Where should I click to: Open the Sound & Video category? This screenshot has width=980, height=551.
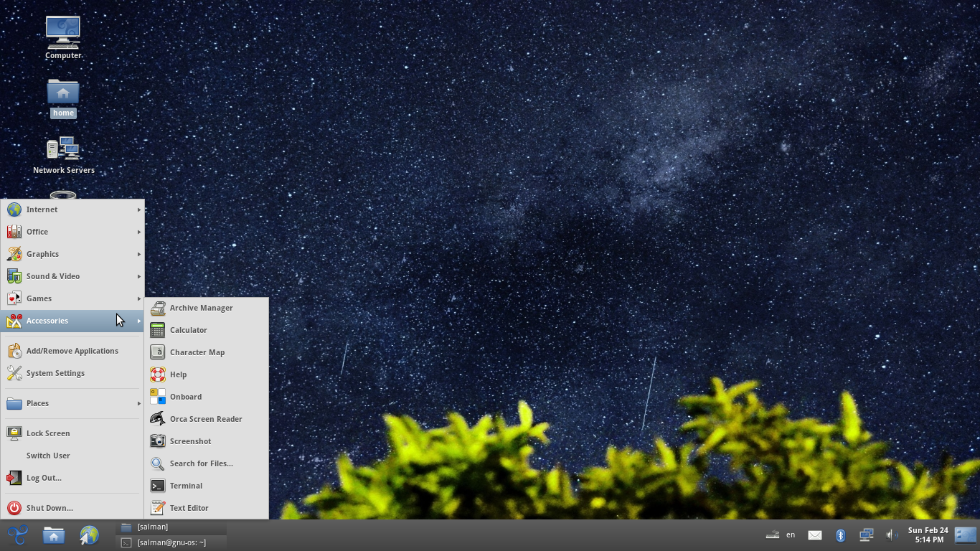(53, 276)
